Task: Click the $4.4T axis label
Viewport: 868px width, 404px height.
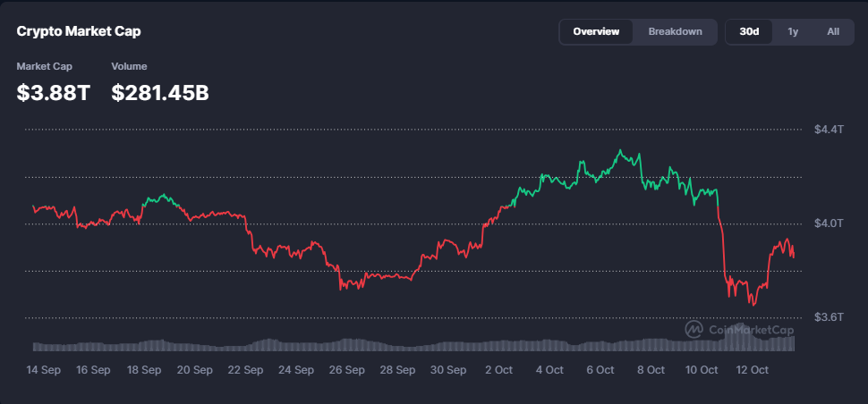Action: coord(829,129)
